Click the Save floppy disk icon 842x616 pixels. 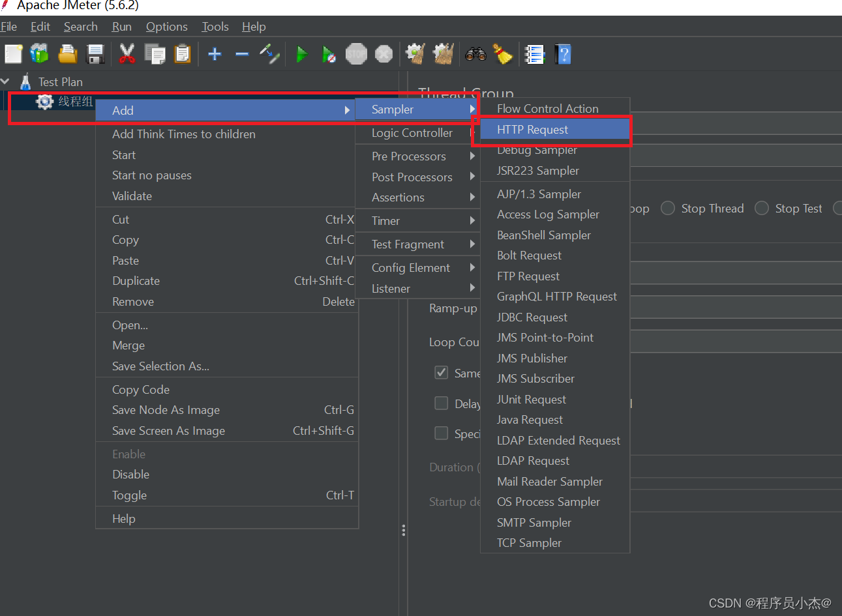pos(95,54)
